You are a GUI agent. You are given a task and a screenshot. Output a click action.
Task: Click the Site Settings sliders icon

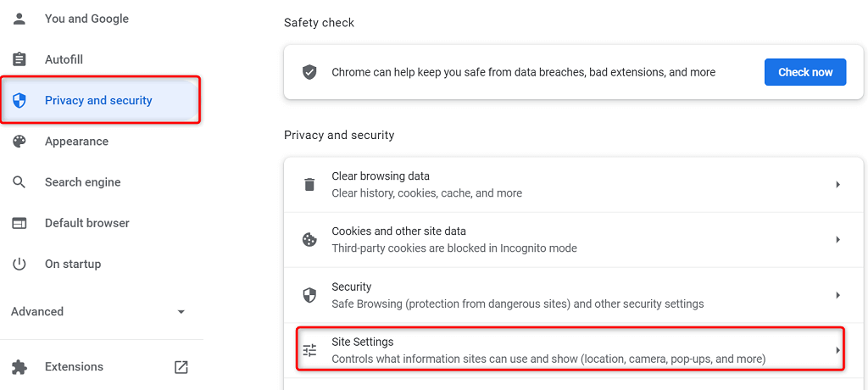tap(309, 350)
